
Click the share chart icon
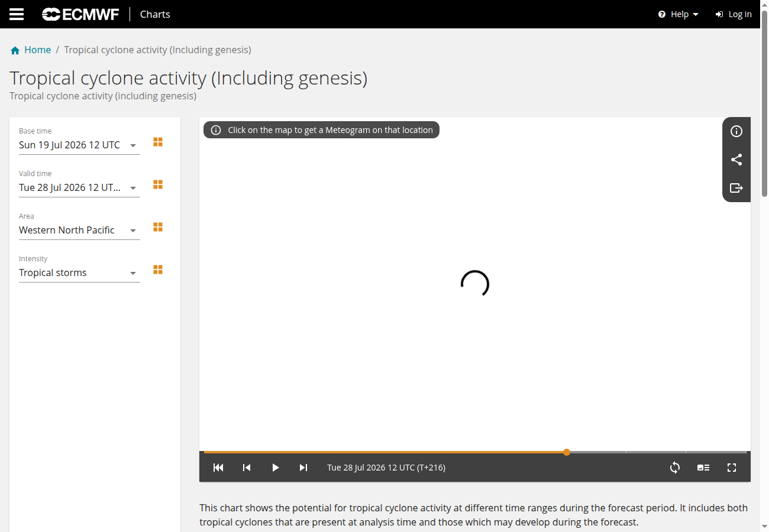coord(736,160)
